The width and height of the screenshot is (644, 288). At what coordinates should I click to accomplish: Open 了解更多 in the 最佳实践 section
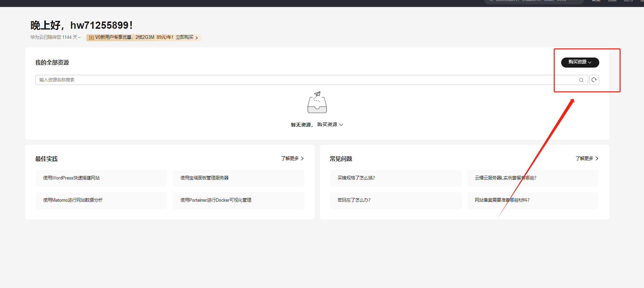click(292, 158)
